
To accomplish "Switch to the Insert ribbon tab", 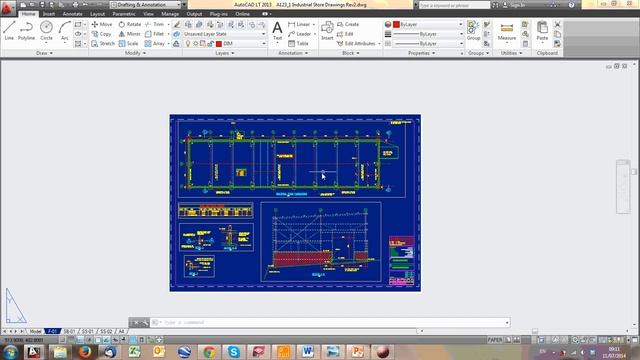I will [49, 14].
